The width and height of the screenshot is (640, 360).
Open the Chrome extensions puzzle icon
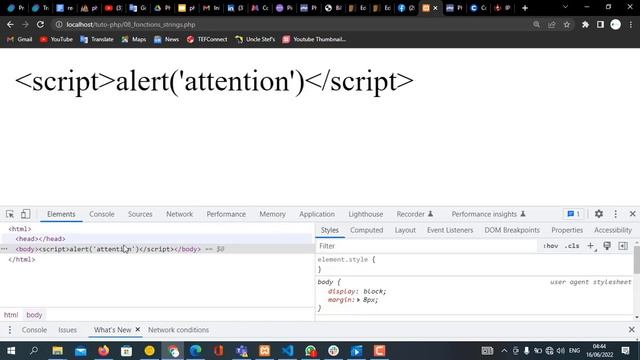(x=585, y=24)
